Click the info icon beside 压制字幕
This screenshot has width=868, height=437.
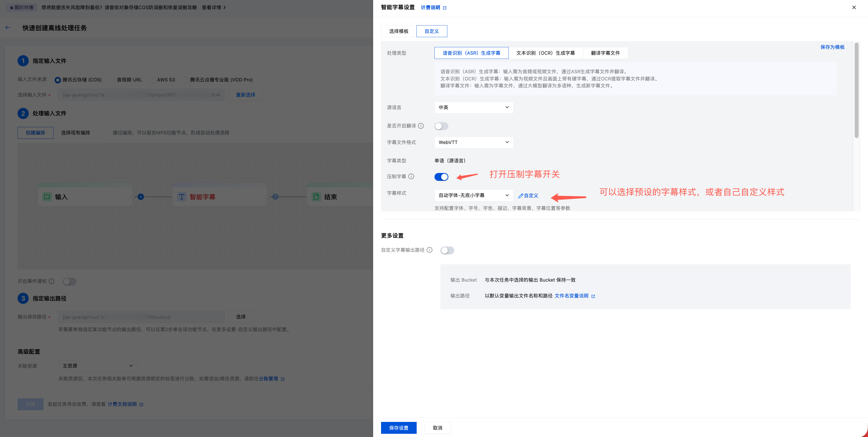click(411, 176)
